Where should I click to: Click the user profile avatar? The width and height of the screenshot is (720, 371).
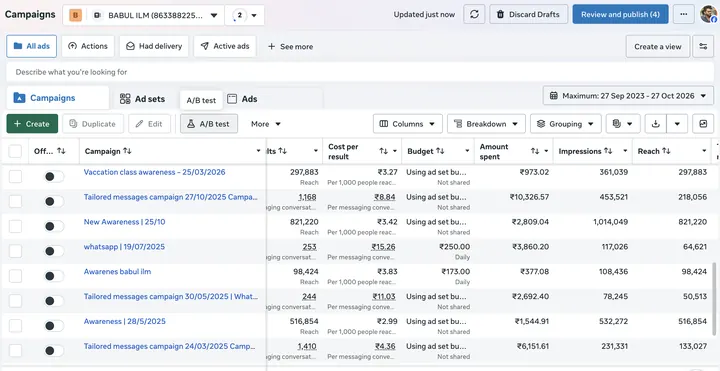coord(709,14)
